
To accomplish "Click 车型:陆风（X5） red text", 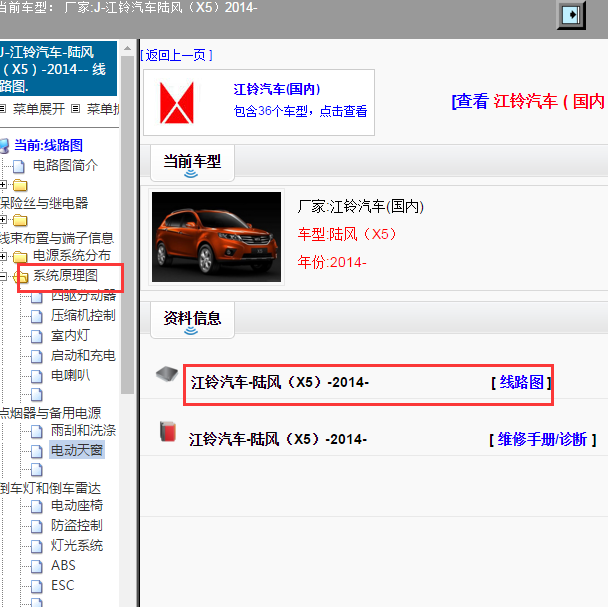I will pos(347,234).
